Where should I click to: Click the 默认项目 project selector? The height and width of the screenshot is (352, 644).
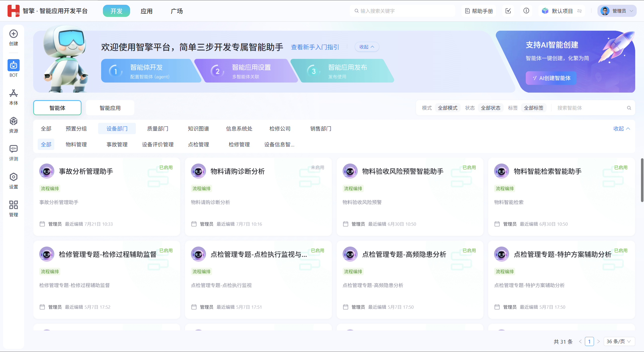click(562, 11)
